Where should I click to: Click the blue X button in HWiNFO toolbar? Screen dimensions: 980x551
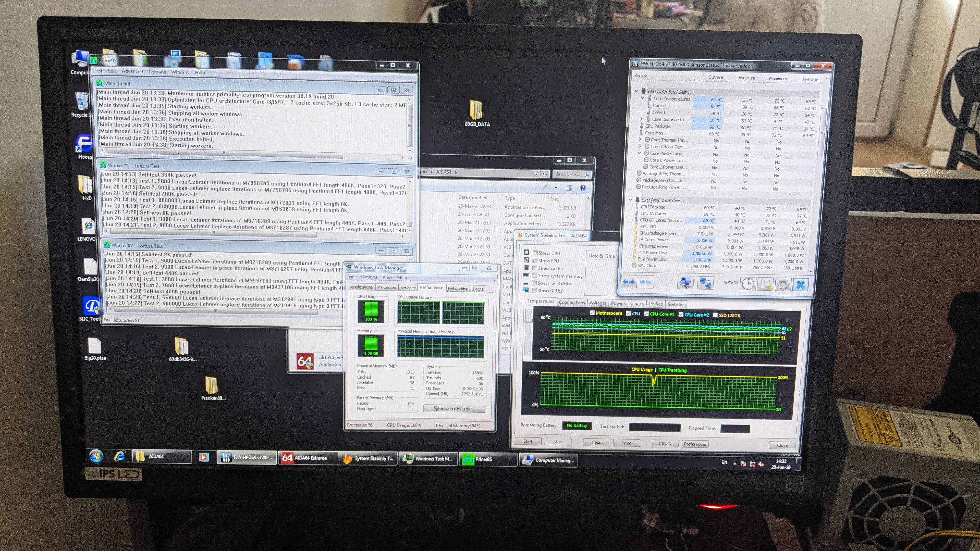tap(800, 285)
